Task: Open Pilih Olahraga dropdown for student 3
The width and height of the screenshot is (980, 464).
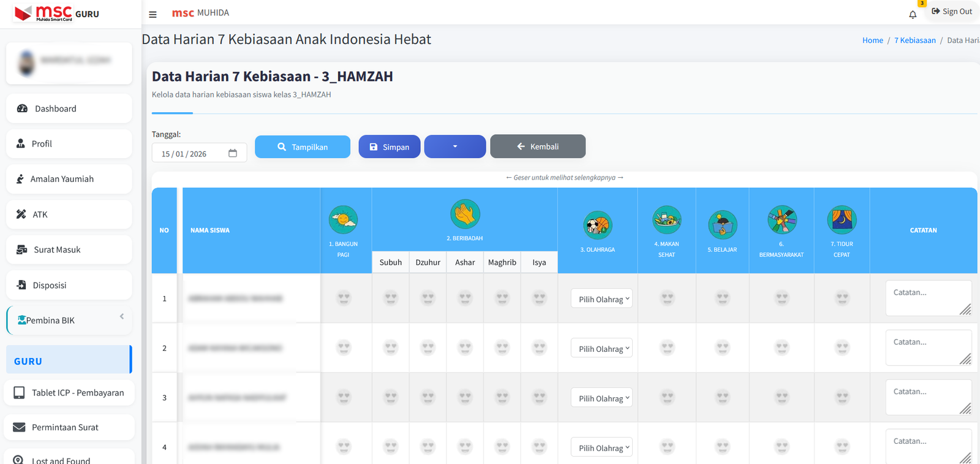Action: tap(601, 398)
